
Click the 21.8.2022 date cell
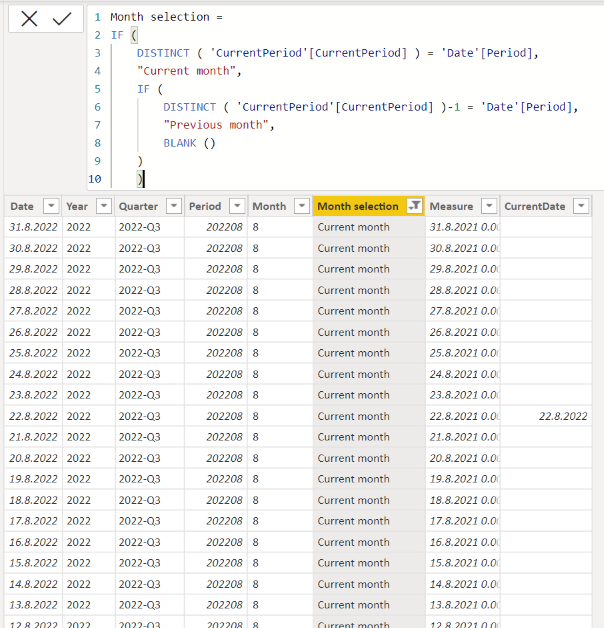pos(33,437)
